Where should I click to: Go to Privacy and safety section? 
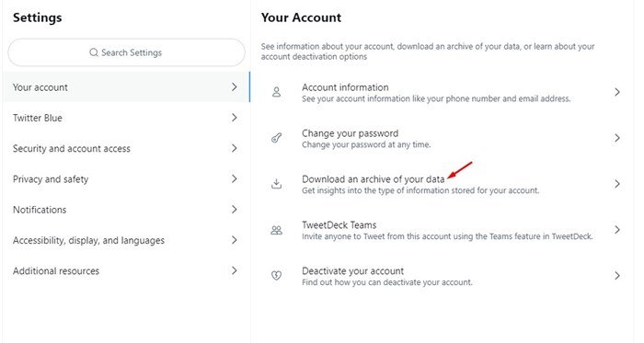tap(126, 179)
